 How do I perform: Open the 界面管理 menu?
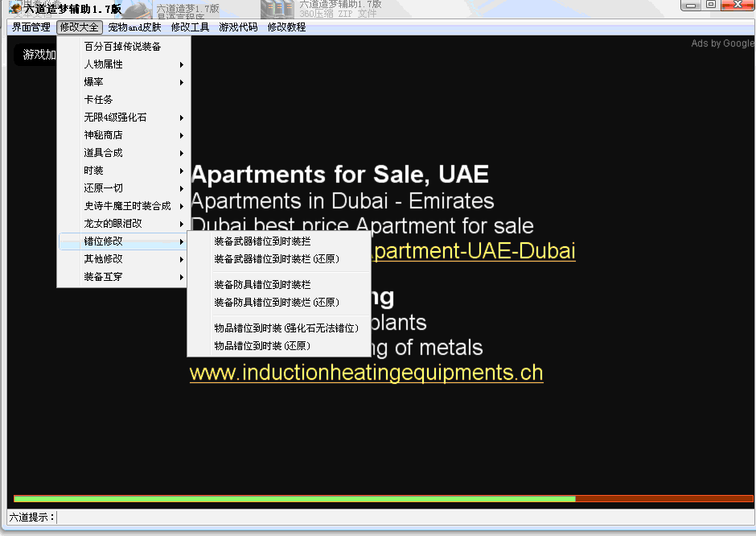pyautogui.click(x=31, y=27)
